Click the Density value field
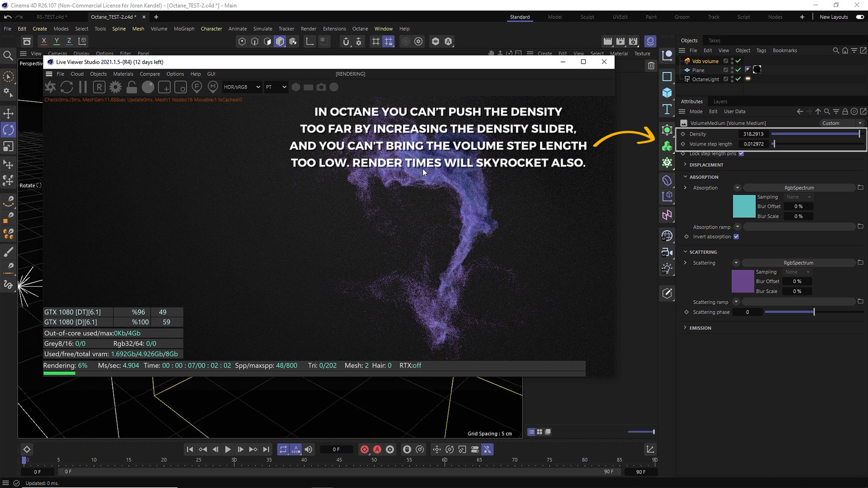 pos(753,134)
